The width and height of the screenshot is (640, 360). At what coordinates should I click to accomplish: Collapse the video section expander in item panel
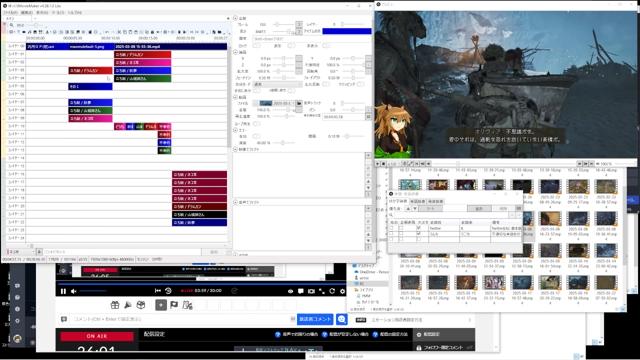(236, 97)
